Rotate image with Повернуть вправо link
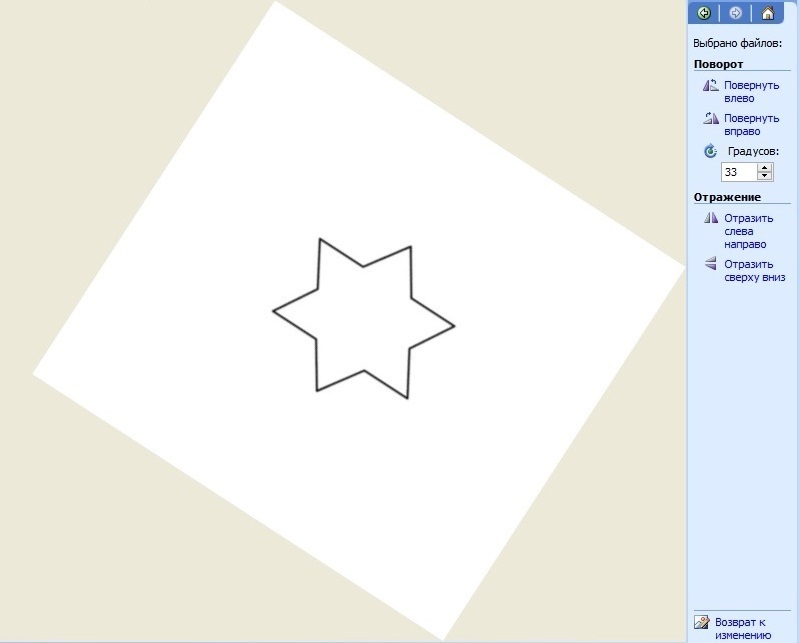Screen dimensions: 800x643 click(x=752, y=125)
